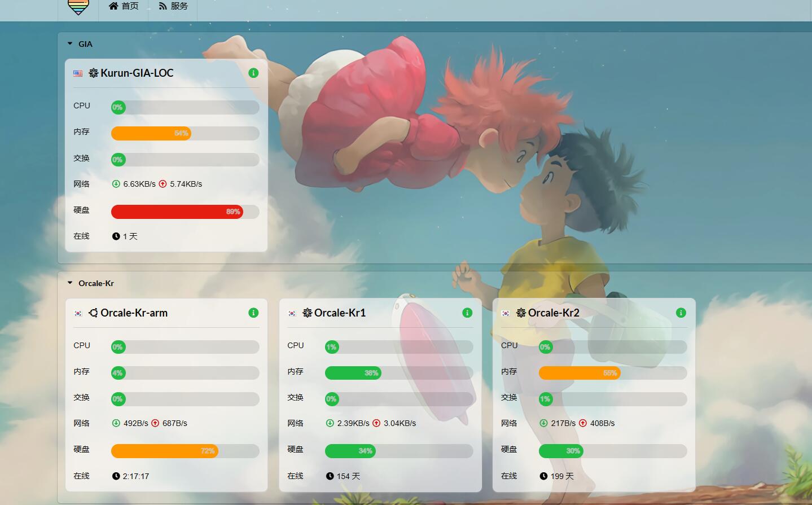This screenshot has height=505, width=812.
Task: Click upload arrow icon on Orcale-Kr1 network
Action: 376,423
